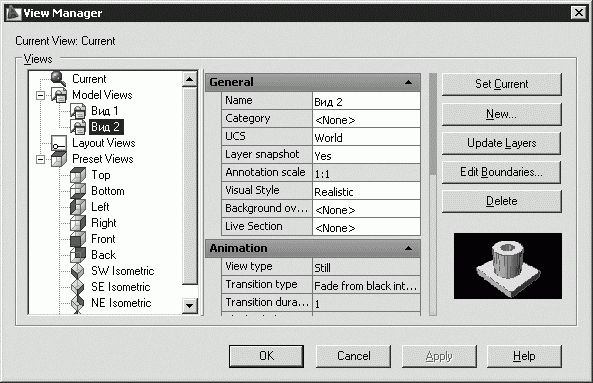Select Вид 1 in the tree
The width and height of the screenshot is (593, 383).
click(x=105, y=111)
